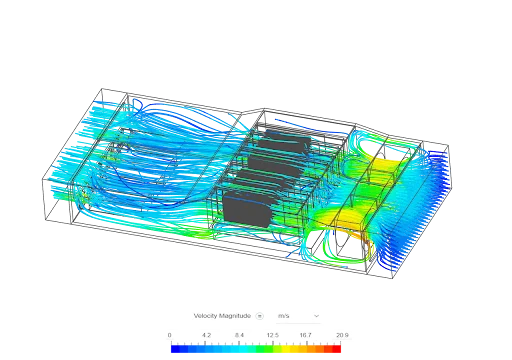Open the legend options menu icon
This screenshot has width=512, height=360.
259,316
